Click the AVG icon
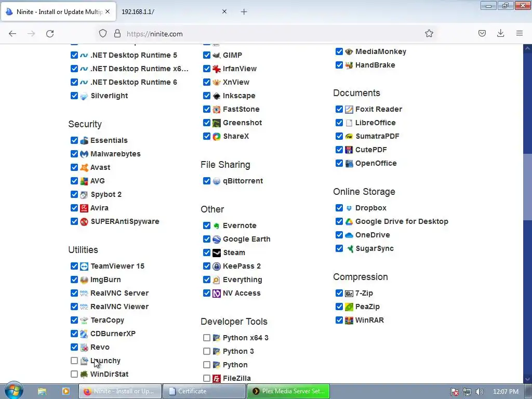 [x=84, y=181]
